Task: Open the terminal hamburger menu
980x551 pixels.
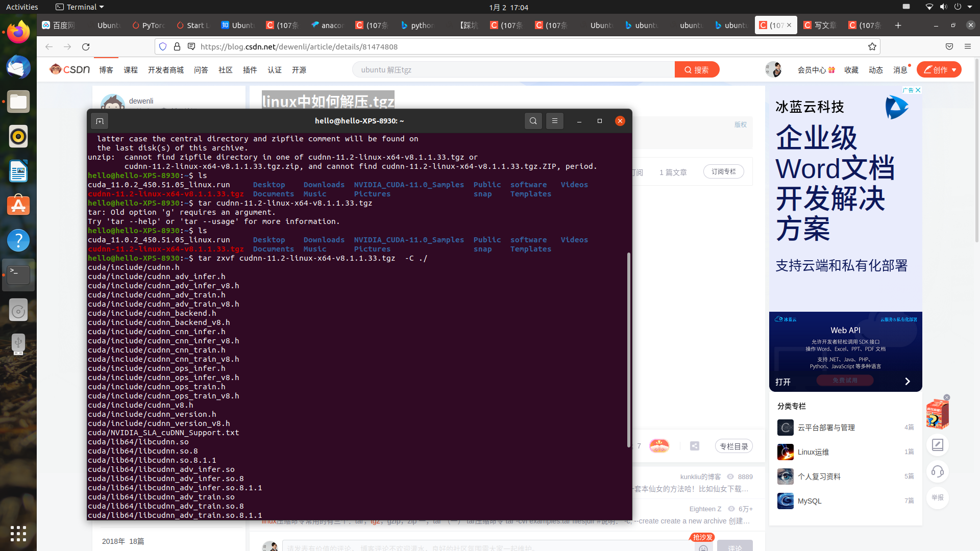Action: (x=555, y=121)
